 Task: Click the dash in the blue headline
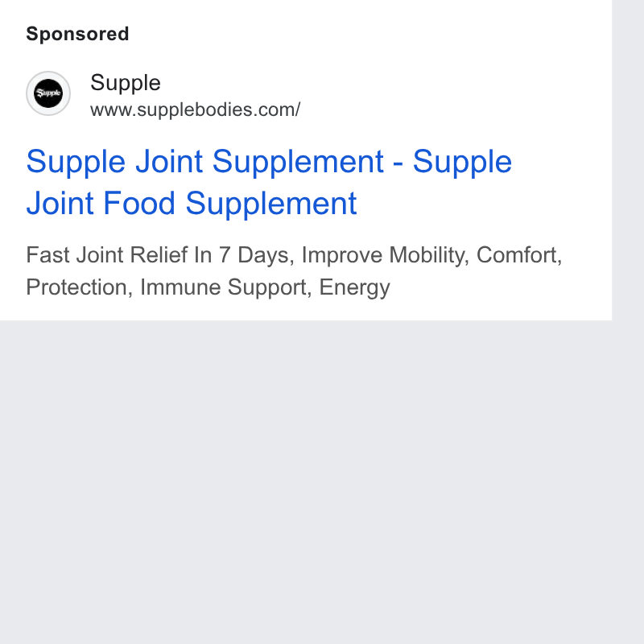point(398,163)
